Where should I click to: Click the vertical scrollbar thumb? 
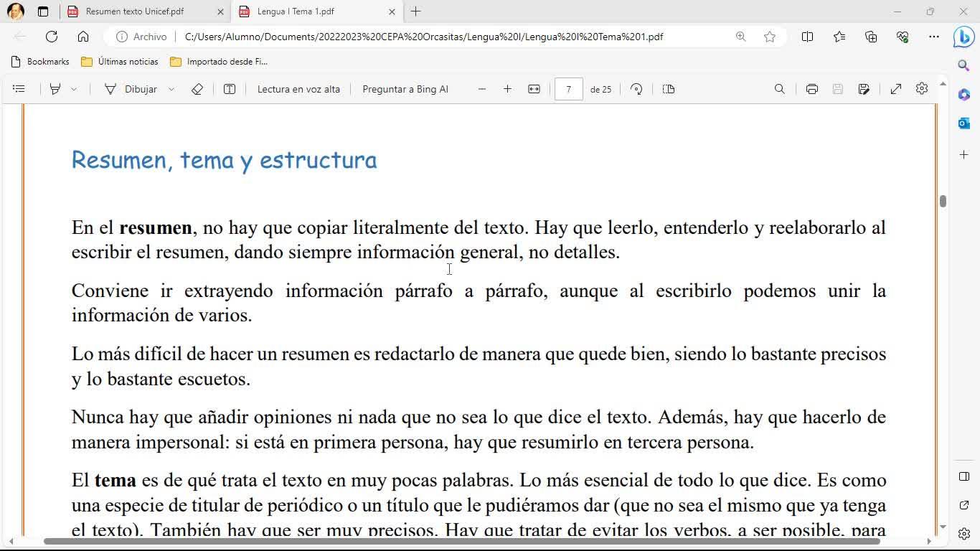[943, 201]
